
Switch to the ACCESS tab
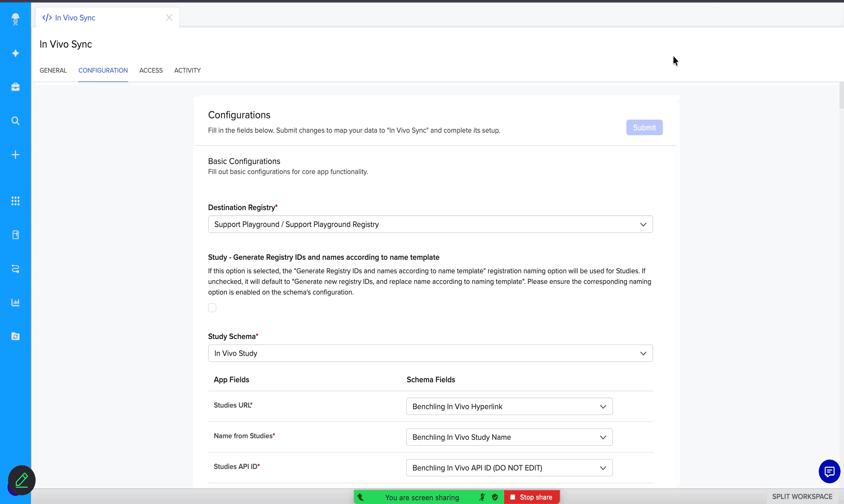(151, 70)
